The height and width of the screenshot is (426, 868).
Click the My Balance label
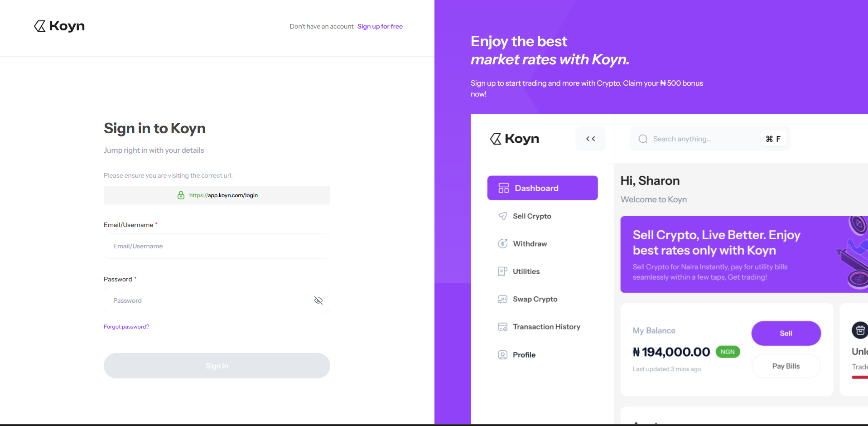coord(654,331)
